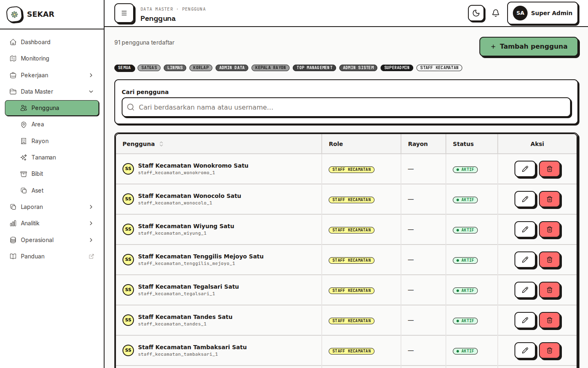The image size is (588, 368).
Task: Focus the Cari pengguna search field
Action: 346,107
